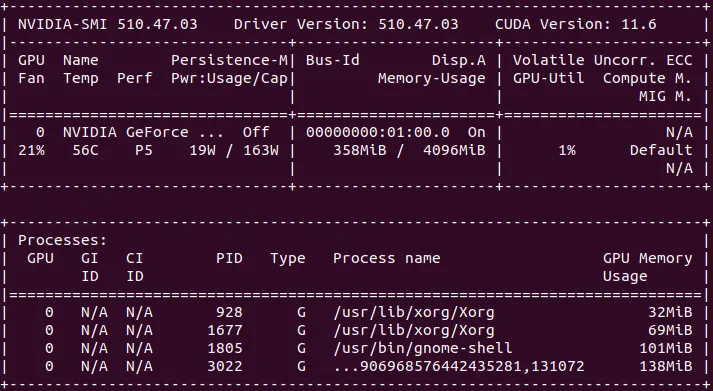Click the NVIDIA GeForce ... GPU name
This screenshot has width=713, height=391.
point(143,132)
